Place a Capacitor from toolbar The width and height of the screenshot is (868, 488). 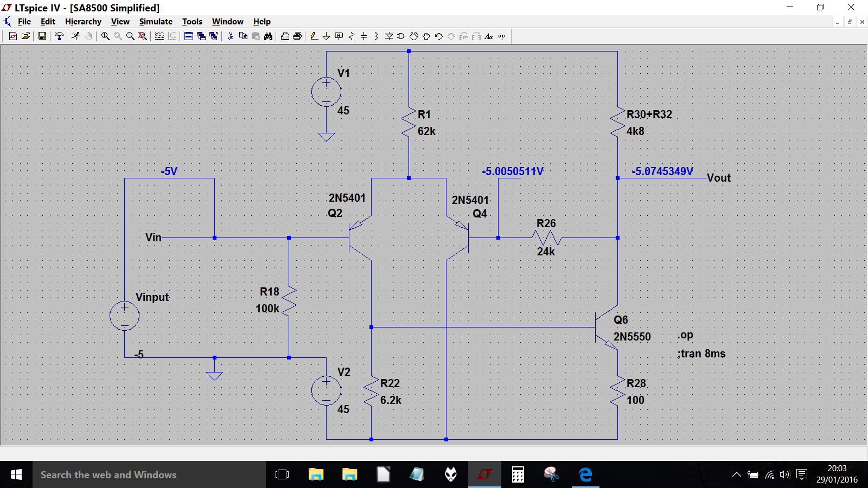point(364,36)
